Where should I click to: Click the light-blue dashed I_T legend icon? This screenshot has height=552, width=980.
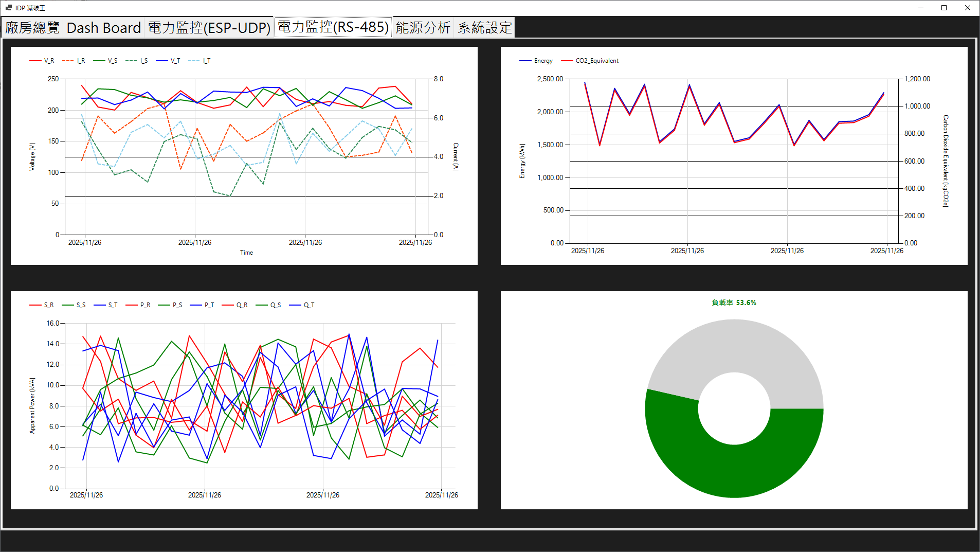pyautogui.click(x=193, y=60)
